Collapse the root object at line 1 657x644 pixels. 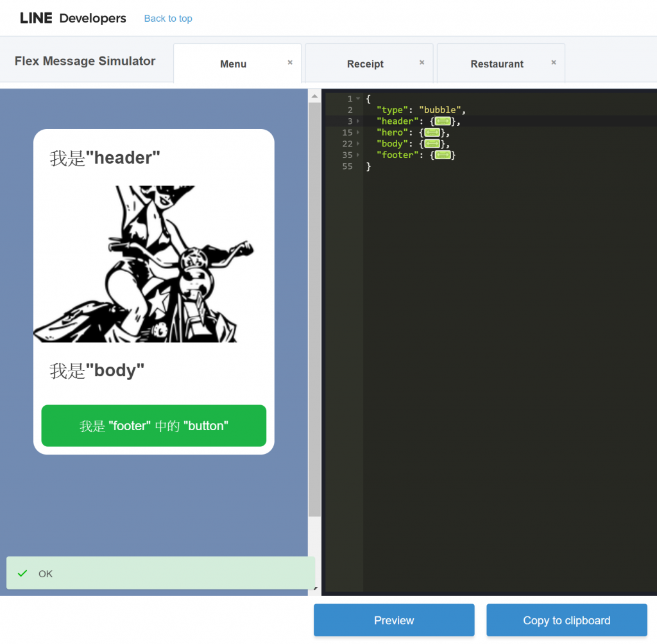click(358, 98)
